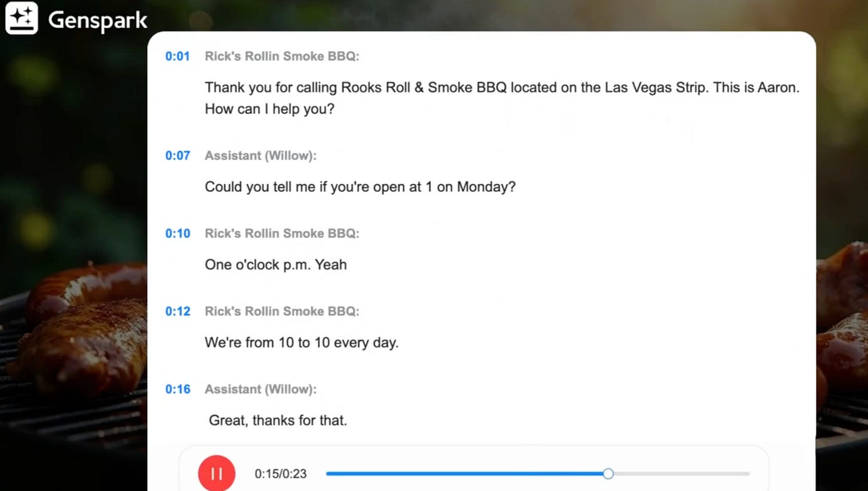This screenshot has width=868, height=491.
Task: Jump to the 0:07 transcript timestamp
Action: pyautogui.click(x=178, y=156)
